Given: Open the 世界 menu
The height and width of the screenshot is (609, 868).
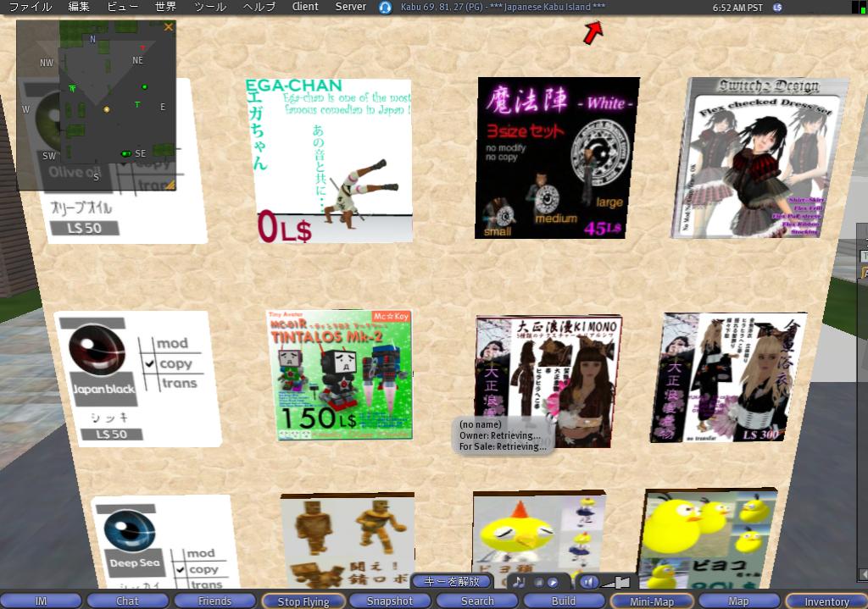Looking at the screenshot, I should [165, 7].
